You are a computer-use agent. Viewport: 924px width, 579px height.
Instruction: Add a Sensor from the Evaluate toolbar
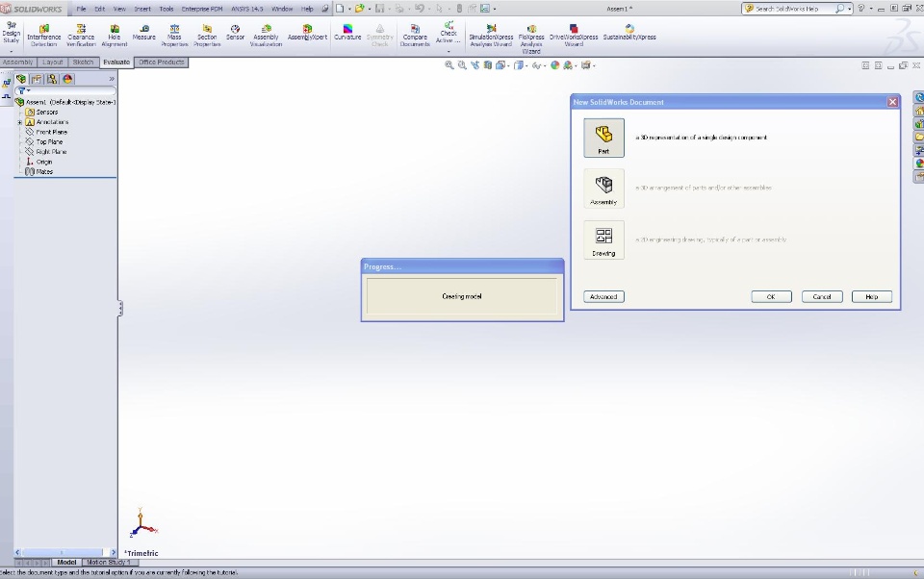coord(235,33)
